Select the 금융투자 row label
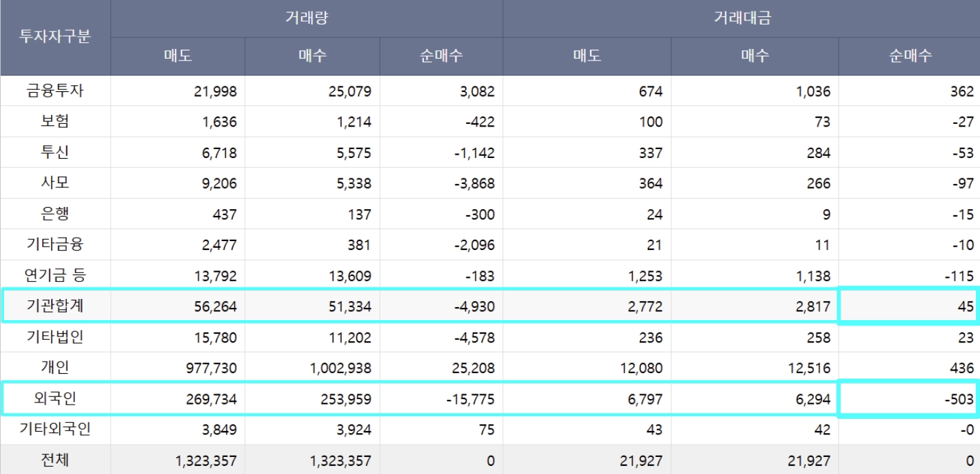This screenshot has width=980, height=474. [54, 91]
